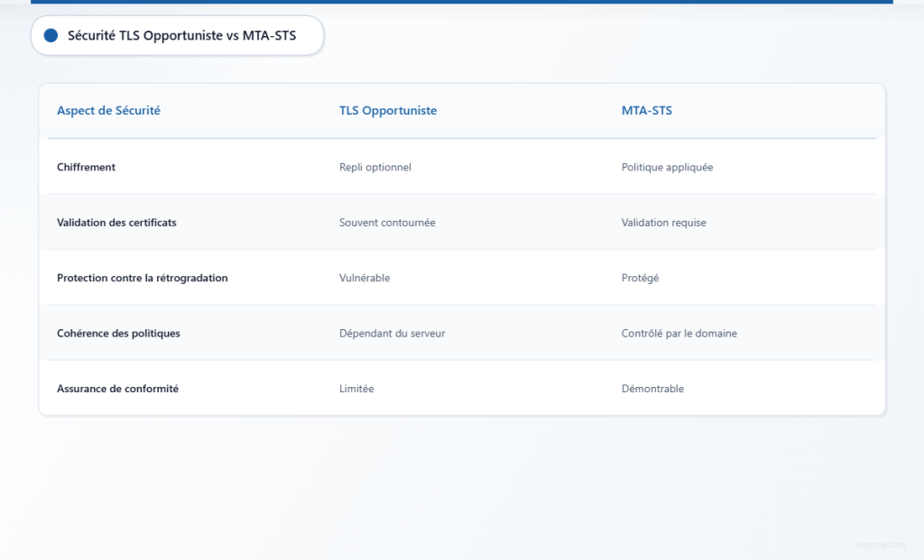Click the 'Politique appliquée' cell
Screen dimensions: 924x560
coord(667,167)
